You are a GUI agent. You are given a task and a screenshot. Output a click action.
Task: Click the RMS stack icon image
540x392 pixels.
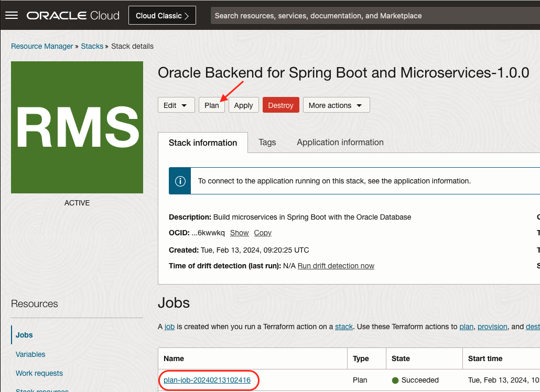point(77,127)
